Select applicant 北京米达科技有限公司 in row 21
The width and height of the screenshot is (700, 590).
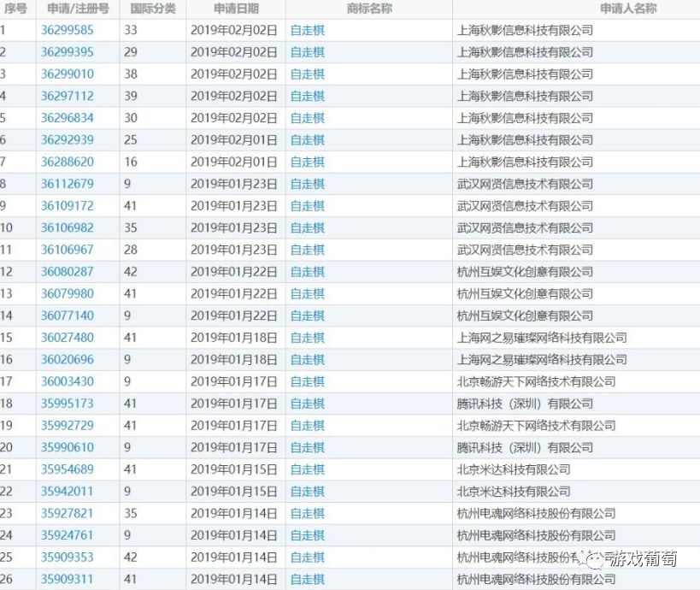tap(514, 469)
